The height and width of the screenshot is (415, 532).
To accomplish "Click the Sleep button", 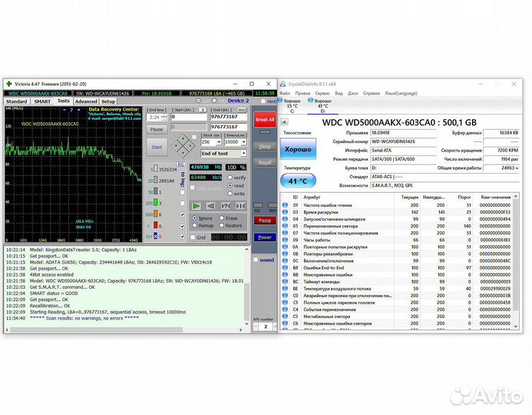I will [265, 147].
